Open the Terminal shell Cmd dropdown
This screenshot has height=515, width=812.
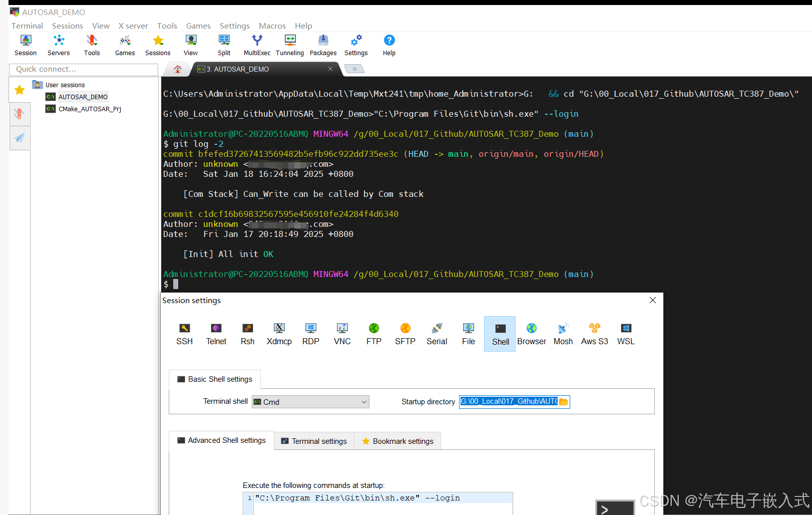[x=310, y=402]
